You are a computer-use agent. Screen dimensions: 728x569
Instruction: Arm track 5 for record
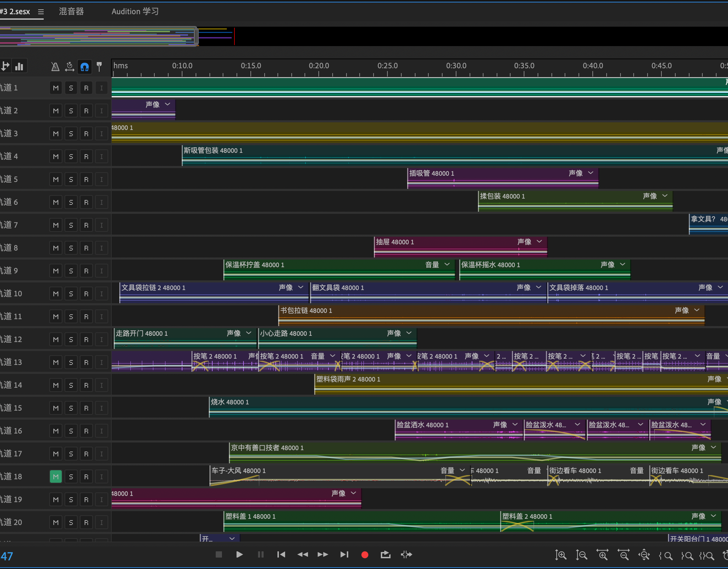[86, 179]
